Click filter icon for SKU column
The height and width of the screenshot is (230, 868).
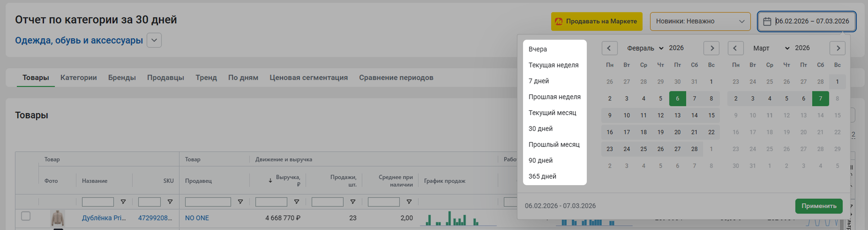tap(170, 202)
